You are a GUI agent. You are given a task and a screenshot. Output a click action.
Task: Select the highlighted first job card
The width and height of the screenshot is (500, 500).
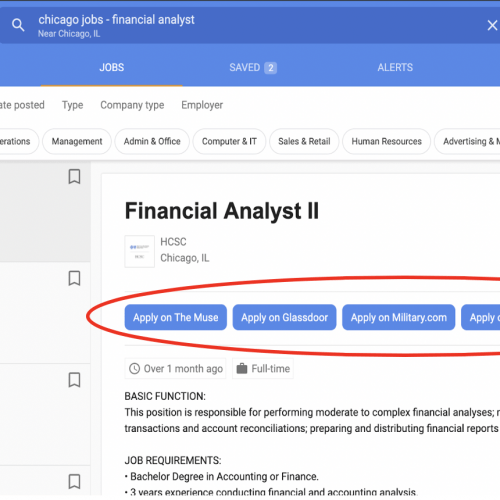pos(45,211)
